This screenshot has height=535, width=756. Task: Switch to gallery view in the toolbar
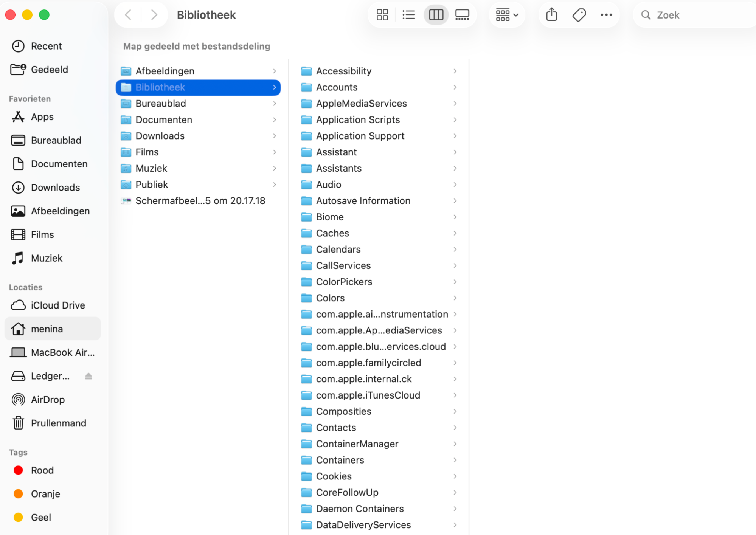[462, 15]
